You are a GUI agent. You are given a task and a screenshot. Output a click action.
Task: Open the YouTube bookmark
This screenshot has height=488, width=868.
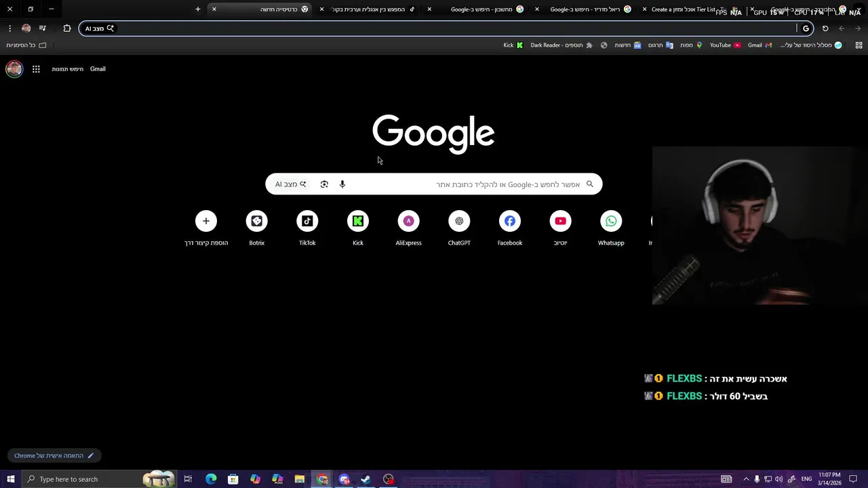pos(725,45)
